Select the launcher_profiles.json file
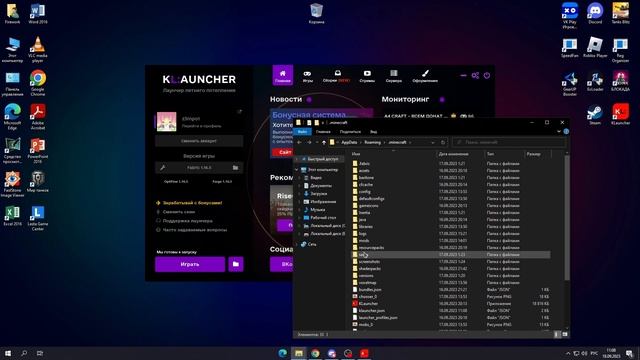 tap(378, 318)
